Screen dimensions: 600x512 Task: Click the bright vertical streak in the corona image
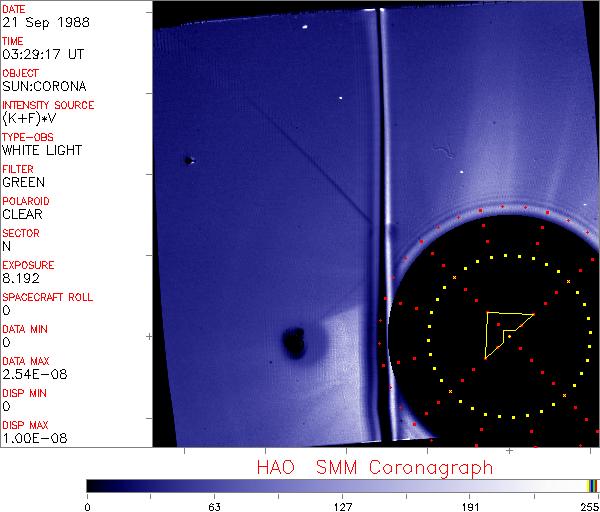376,200
